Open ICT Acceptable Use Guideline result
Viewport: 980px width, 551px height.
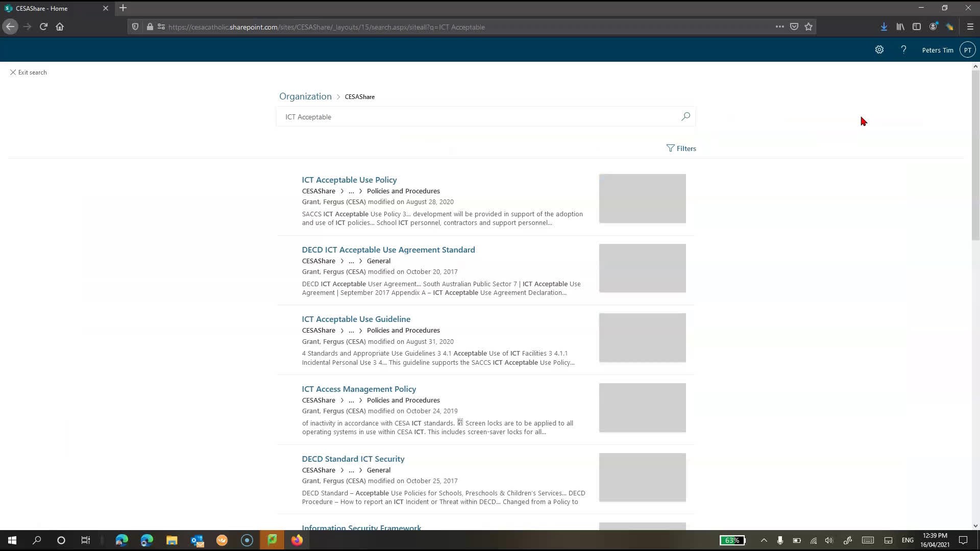(x=356, y=319)
